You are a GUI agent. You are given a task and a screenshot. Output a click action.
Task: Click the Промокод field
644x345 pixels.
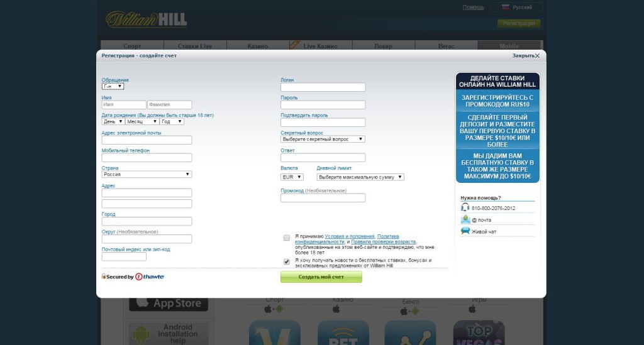click(x=323, y=198)
